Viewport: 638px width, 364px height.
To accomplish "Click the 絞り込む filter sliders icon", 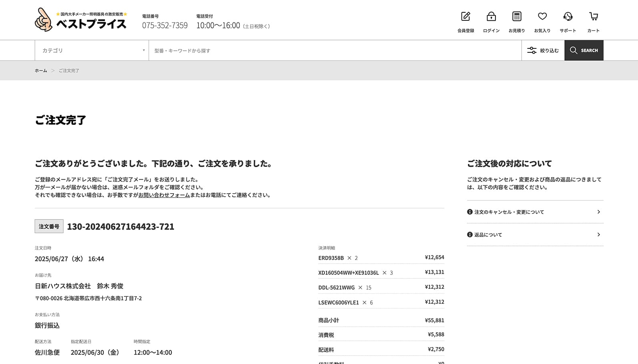I will [x=532, y=50].
